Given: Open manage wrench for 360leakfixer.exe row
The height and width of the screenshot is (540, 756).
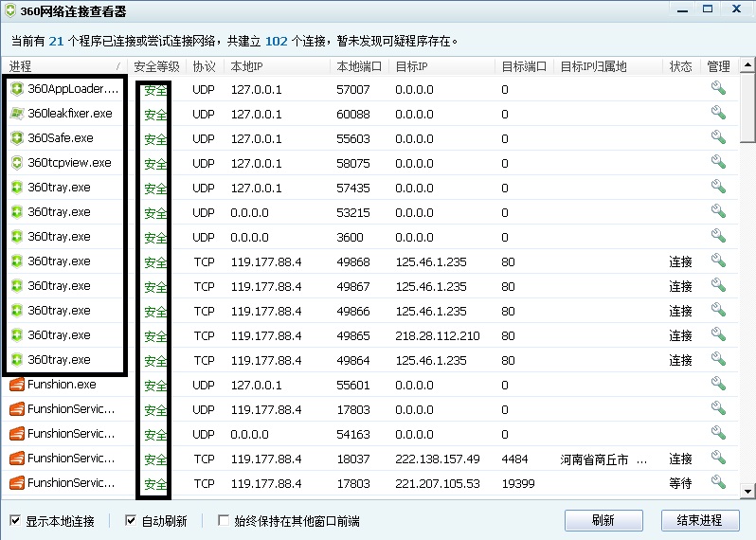Looking at the screenshot, I should point(718,113).
